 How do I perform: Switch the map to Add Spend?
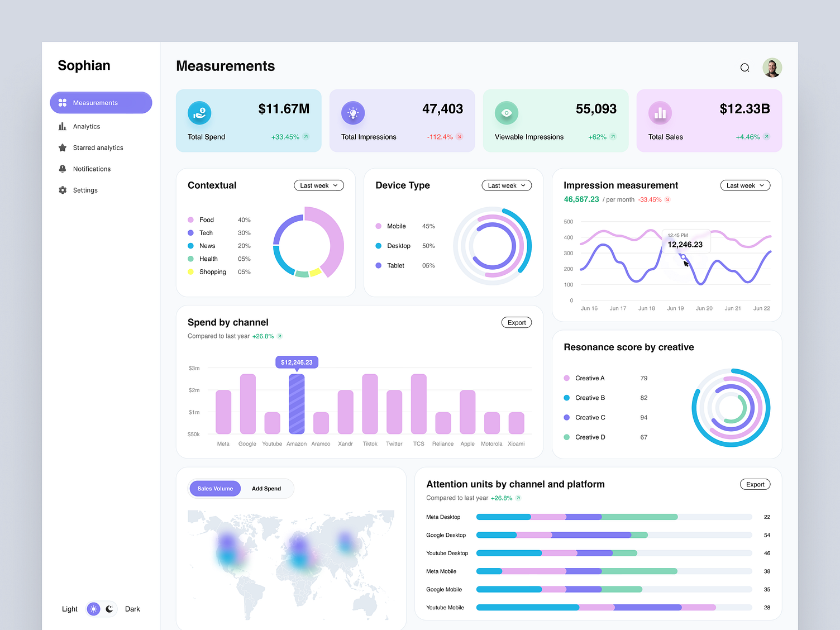click(266, 488)
